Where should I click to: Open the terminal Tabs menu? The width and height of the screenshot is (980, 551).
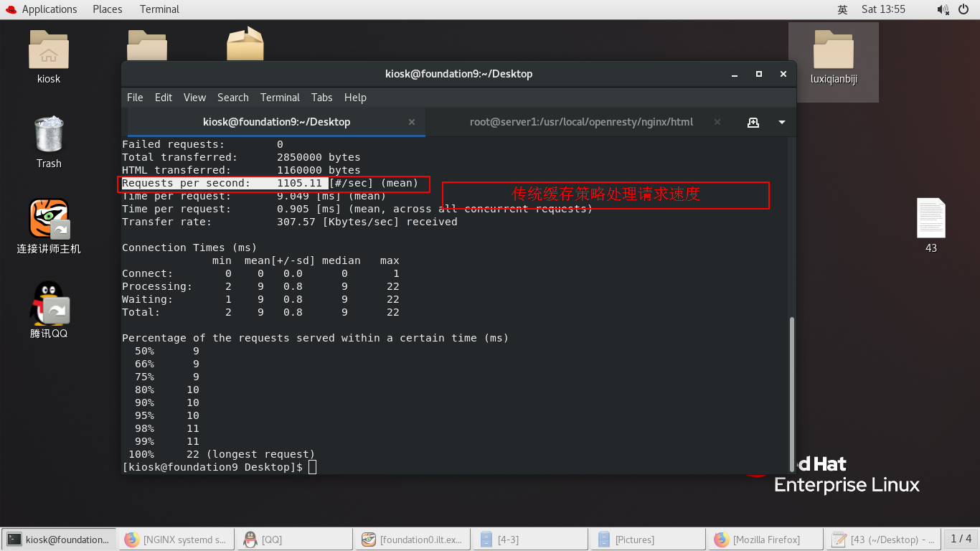[322, 98]
